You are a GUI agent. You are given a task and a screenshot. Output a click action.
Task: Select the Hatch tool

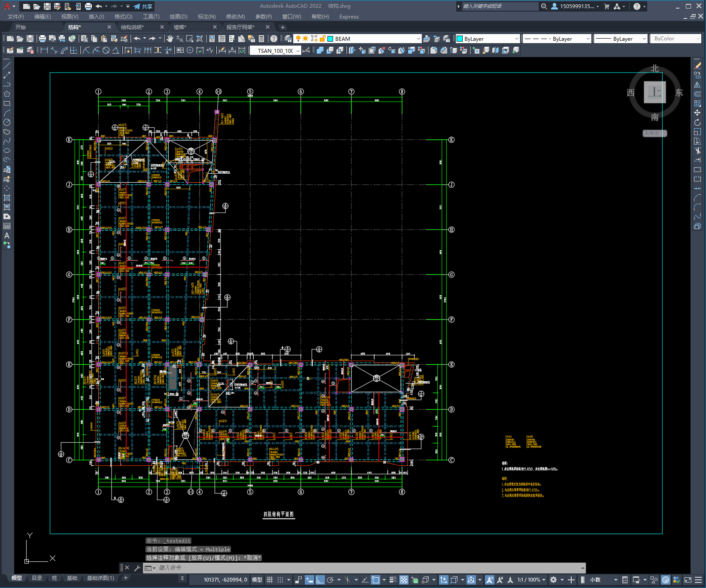(7, 198)
